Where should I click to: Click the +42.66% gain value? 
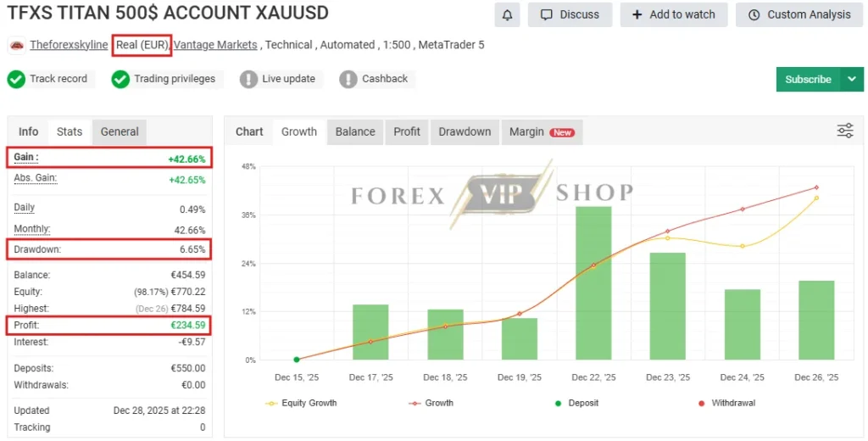tap(186, 159)
